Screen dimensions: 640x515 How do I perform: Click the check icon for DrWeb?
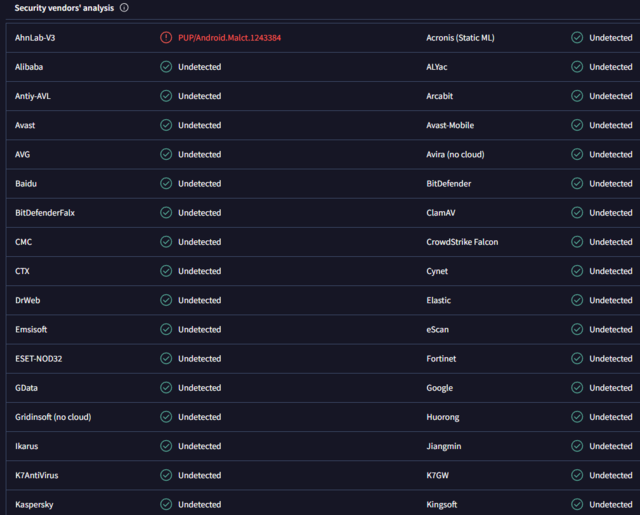pyautogui.click(x=166, y=300)
